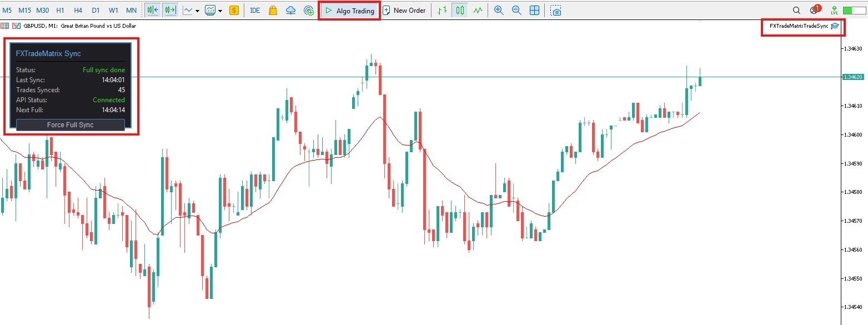This screenshot has height=325, width=868.
Task: Toggle chart auto-scroll to latest bar
Action: point(153,11)
